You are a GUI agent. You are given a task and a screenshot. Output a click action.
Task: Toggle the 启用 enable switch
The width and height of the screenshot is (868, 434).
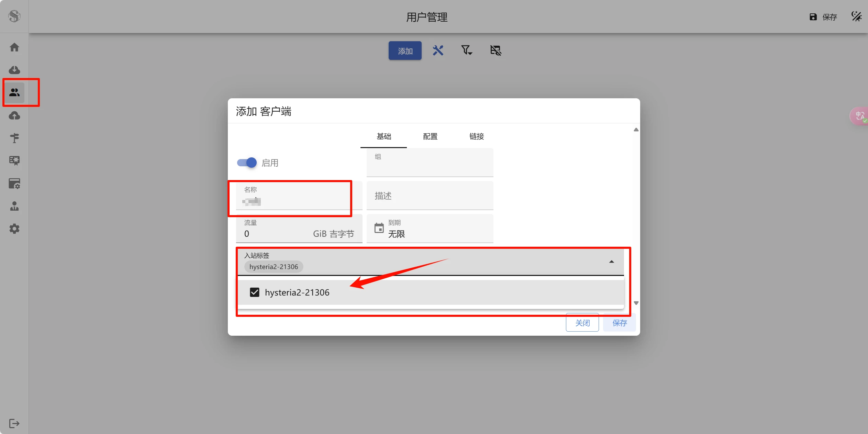pyautogui.click(x=247, y=163)
